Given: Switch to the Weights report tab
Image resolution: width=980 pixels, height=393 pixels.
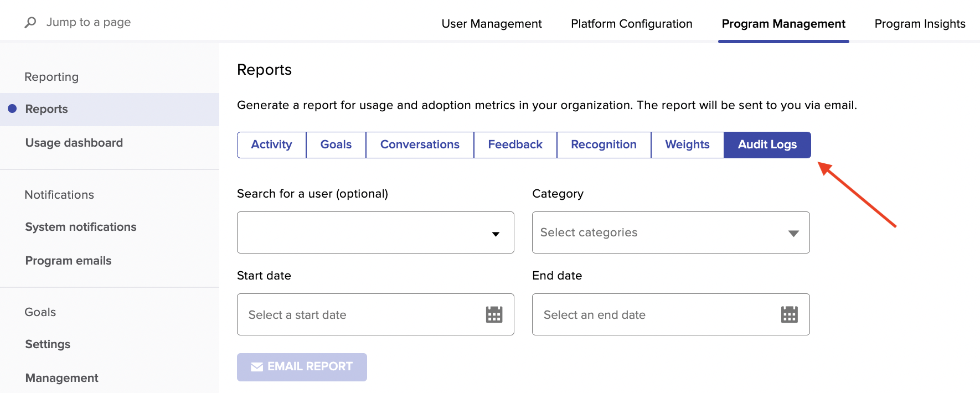Looking at the screenshot, I should pyautogui.click(x=687, y=144).
